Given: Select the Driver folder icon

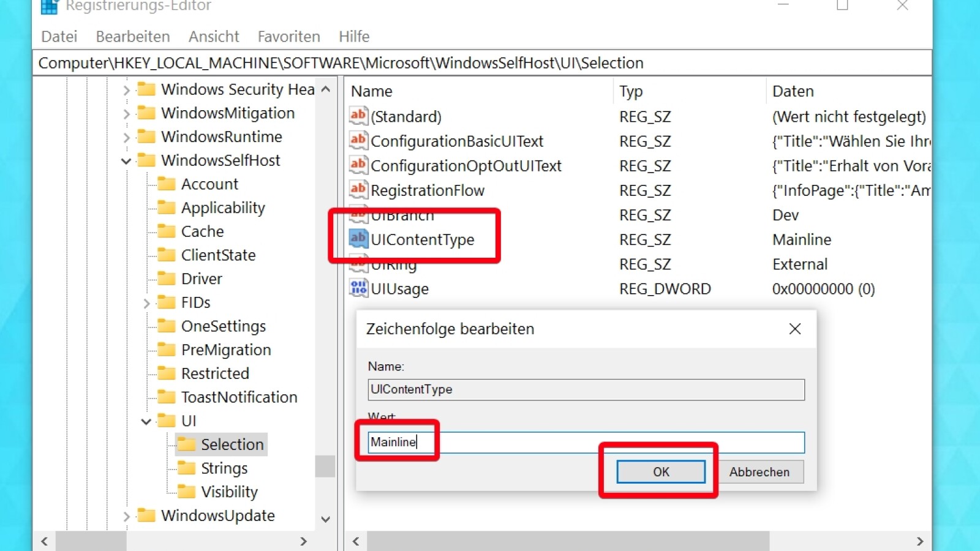Looking at the screenshot, I should [167, 279].
